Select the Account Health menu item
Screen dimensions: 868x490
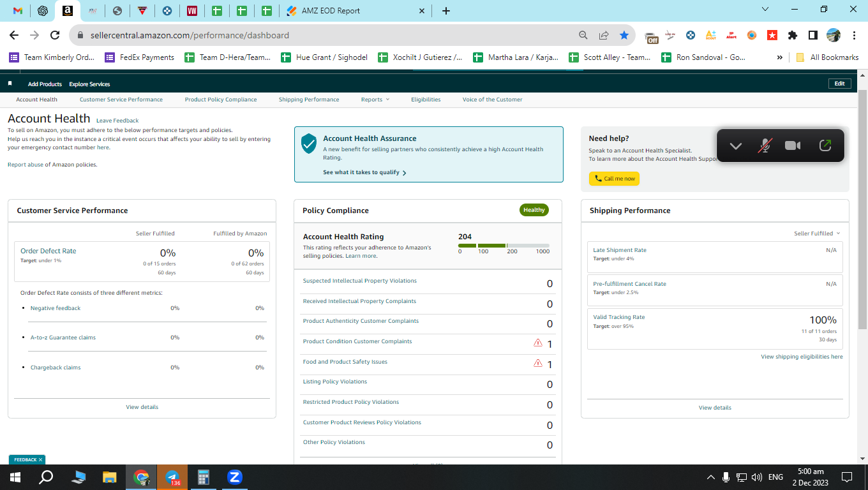(x=37, y=100)
